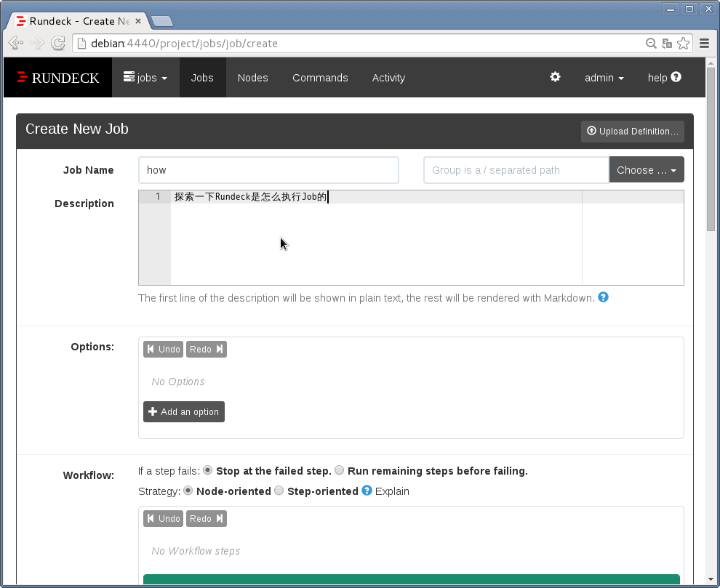Choose the Step-oriented strategy radio

pos(279,490)
